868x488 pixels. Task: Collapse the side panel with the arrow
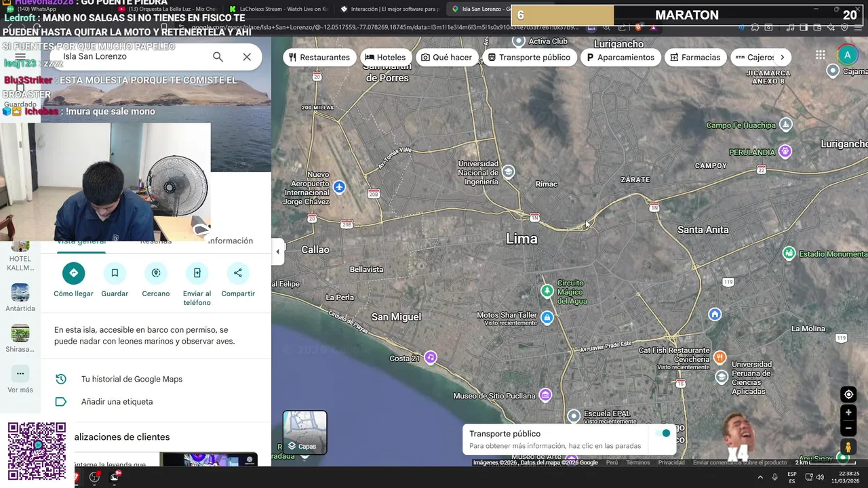[277, 251]
